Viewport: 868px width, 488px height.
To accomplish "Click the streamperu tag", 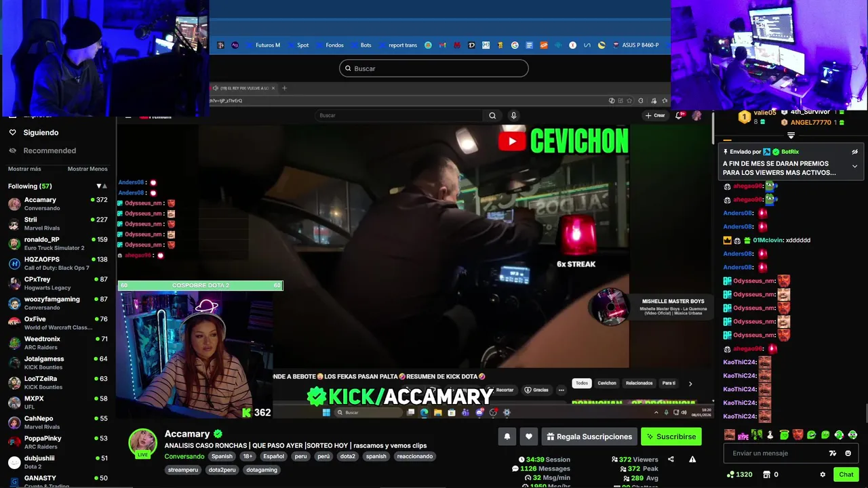I will point(183,470).
